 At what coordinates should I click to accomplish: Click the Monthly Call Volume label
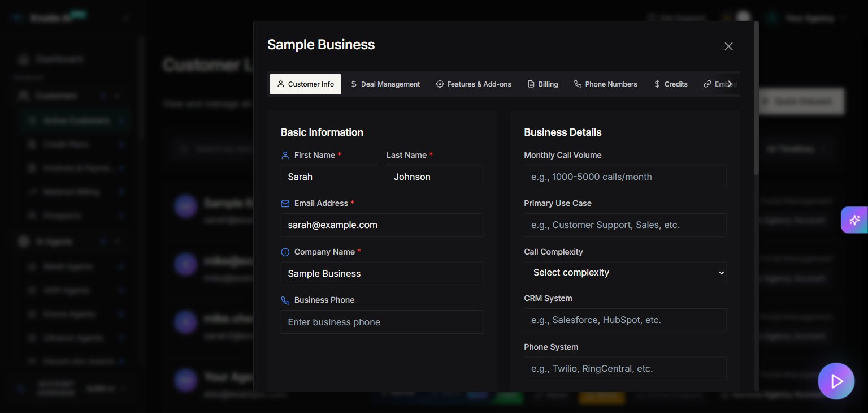coord(562,155)
